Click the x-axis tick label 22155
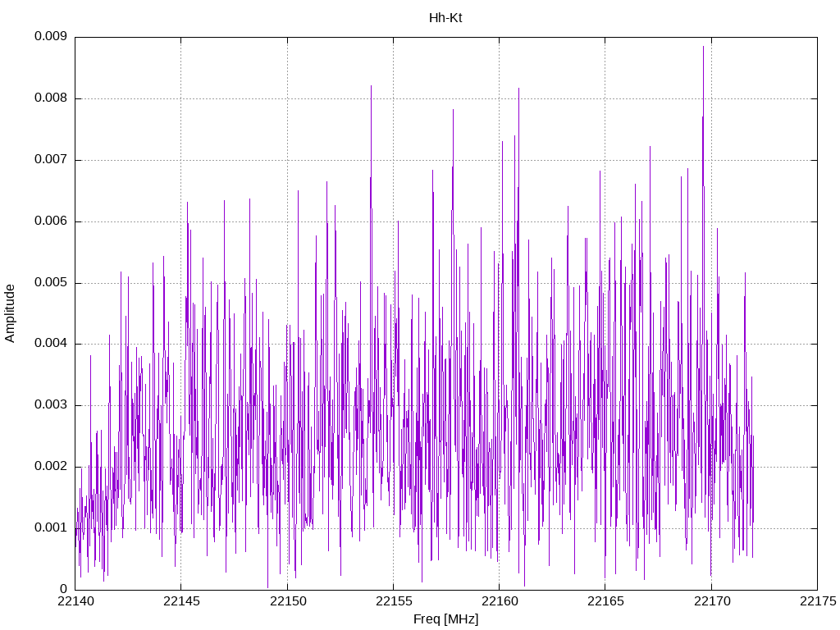Screen dimensions: 840x630 click(394, 601)
